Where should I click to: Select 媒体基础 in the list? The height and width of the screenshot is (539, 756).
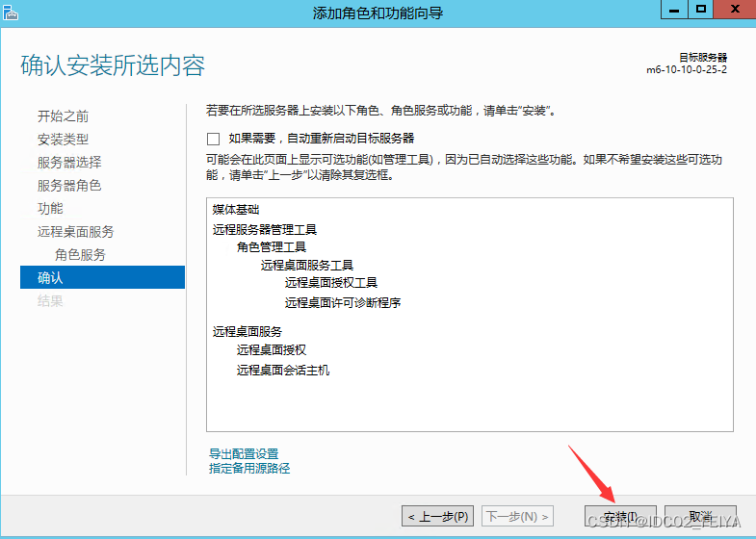pos(236,210)
